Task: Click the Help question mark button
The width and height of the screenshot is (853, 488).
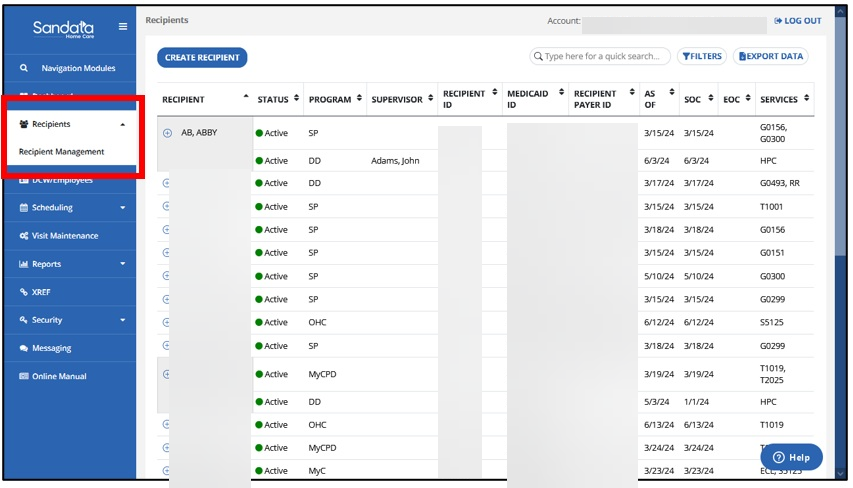Action: (x=791, y=457)
